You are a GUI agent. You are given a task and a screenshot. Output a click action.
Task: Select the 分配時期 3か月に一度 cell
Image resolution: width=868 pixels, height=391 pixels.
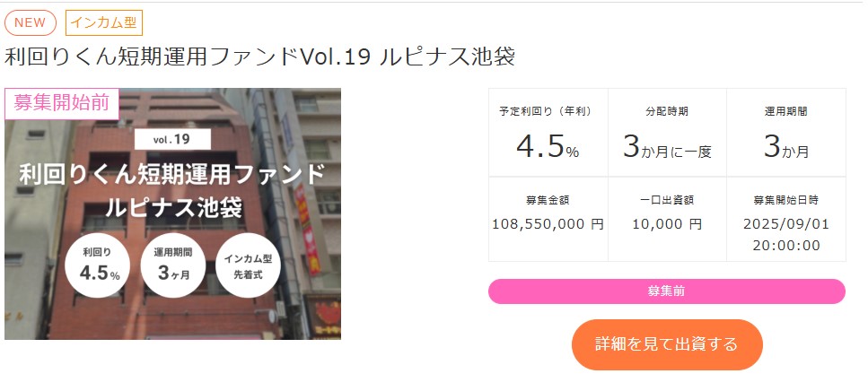[x=667, y=133]
